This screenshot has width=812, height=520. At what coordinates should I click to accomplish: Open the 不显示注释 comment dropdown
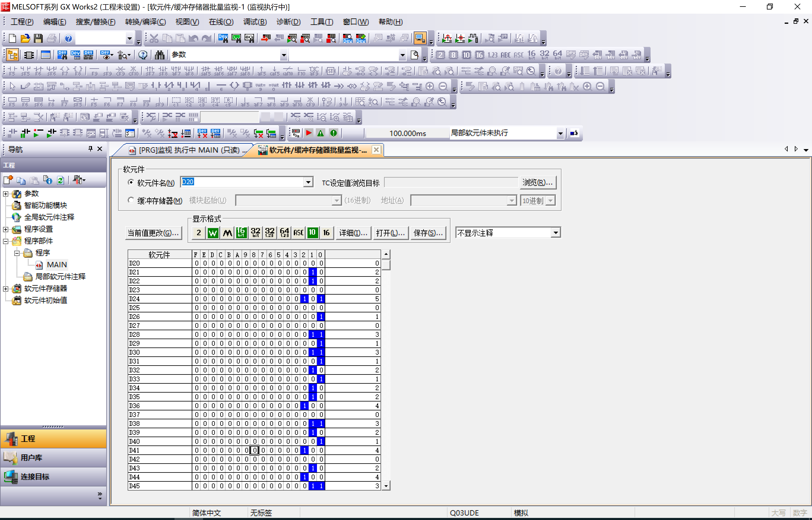coord(555,233)
